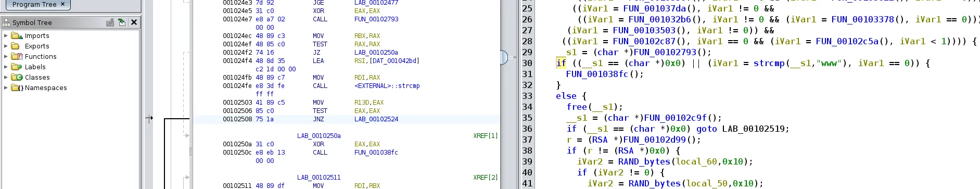Select the Imports label in Symbol Tree

tap(37, 35)
